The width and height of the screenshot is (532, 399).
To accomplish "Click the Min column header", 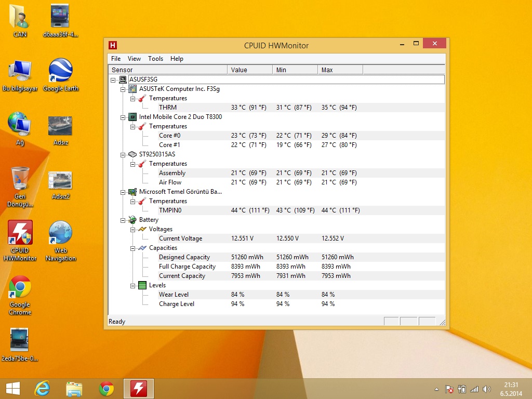I will (x=295, y=70).
